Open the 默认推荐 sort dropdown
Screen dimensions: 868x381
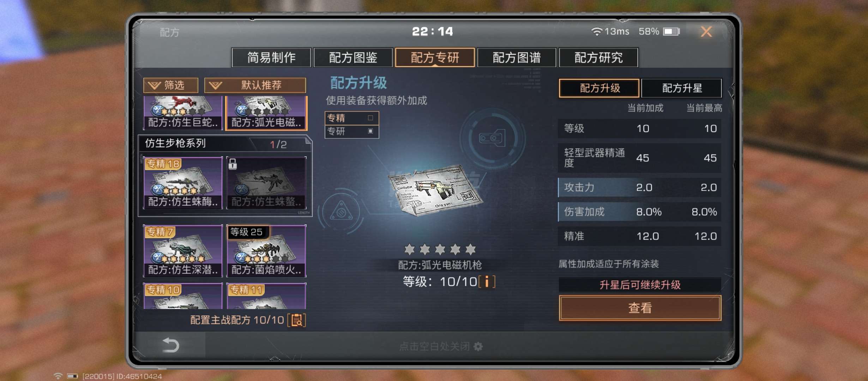[x=255, y=85]
